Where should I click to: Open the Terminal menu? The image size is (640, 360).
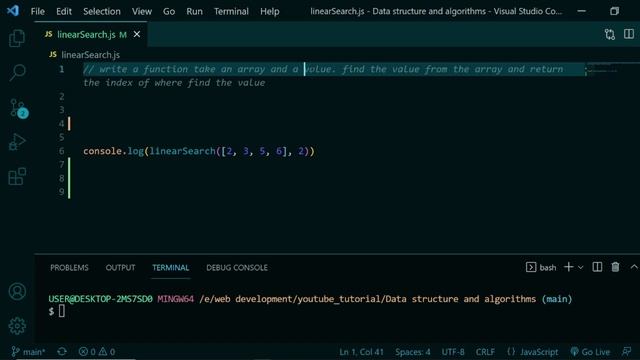(231, 11)
